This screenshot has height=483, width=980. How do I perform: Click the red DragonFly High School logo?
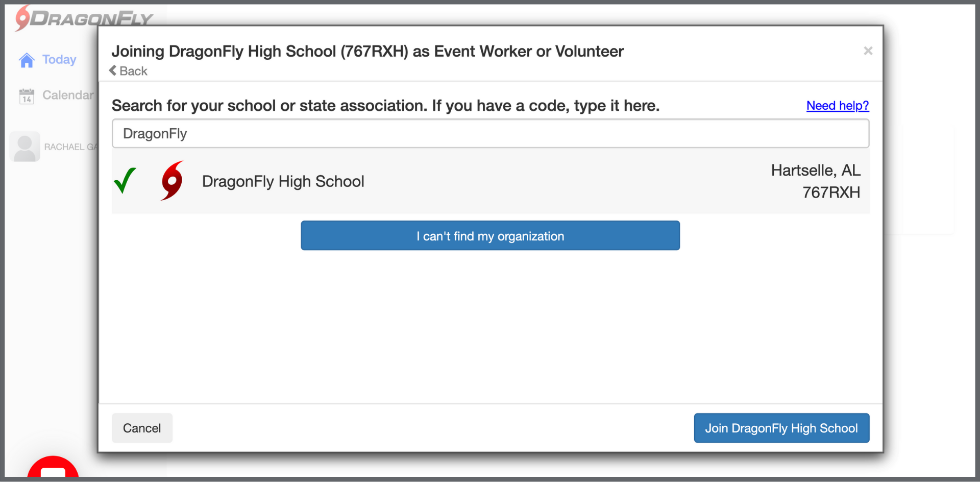(x=172, y=181)
